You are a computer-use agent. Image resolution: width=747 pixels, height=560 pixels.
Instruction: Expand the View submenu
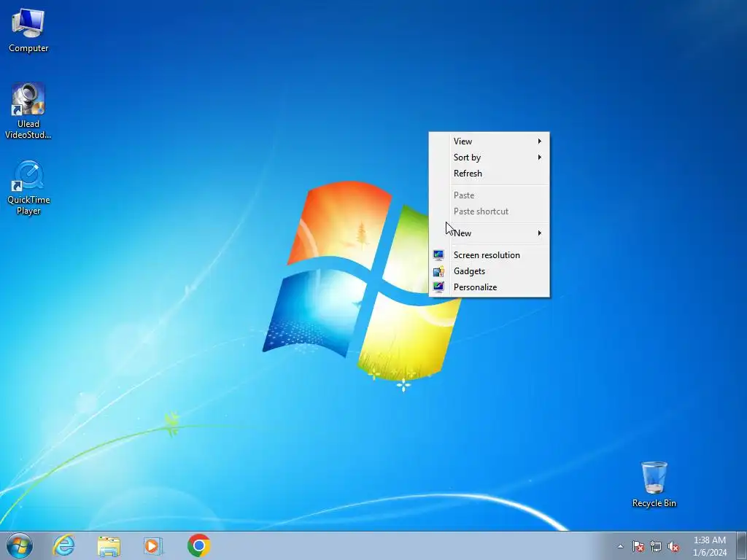pos(489,141)
